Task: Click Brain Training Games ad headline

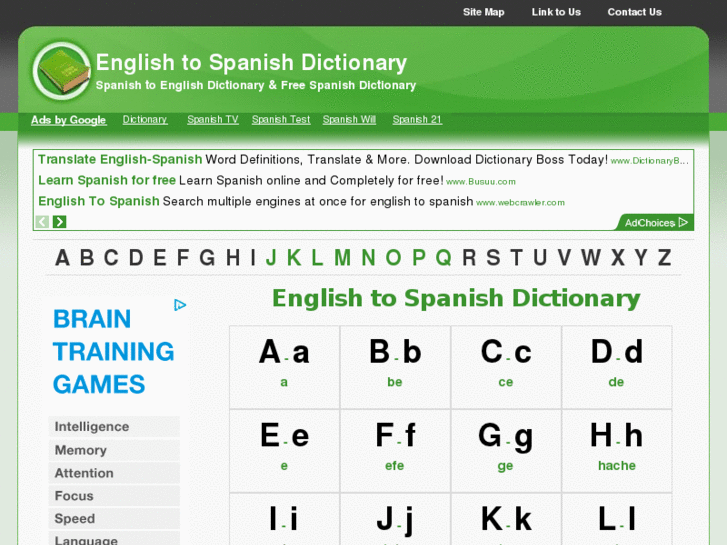Action: (x=113, y=352)
